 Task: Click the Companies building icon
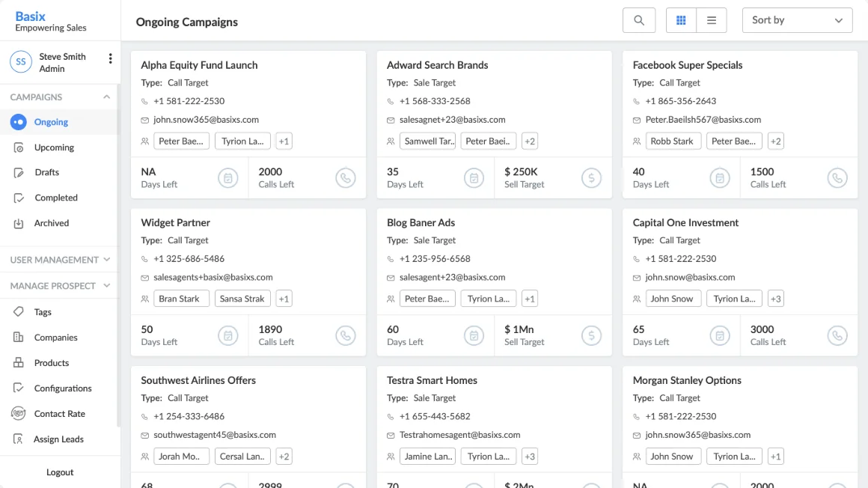tap(18, 338)
